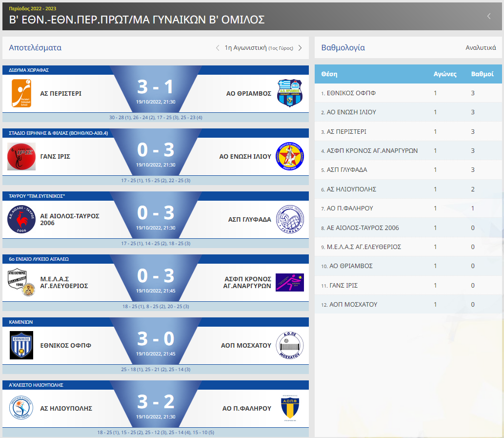504x438 pixels.
Task: Click the ΑΟ Π.ΦΑΛΗΡΟΥ yellow-blue shield
Action: 290,408
